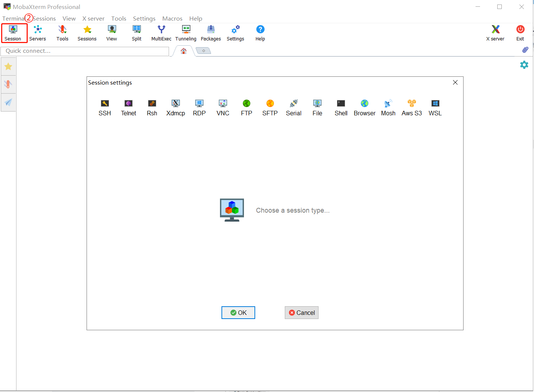
Task: Click the Sessions star toolbar icon
Action: (87, 33)
